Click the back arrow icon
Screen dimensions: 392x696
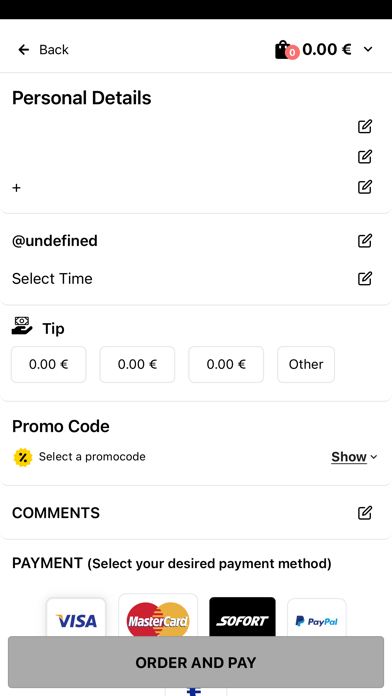24,49
